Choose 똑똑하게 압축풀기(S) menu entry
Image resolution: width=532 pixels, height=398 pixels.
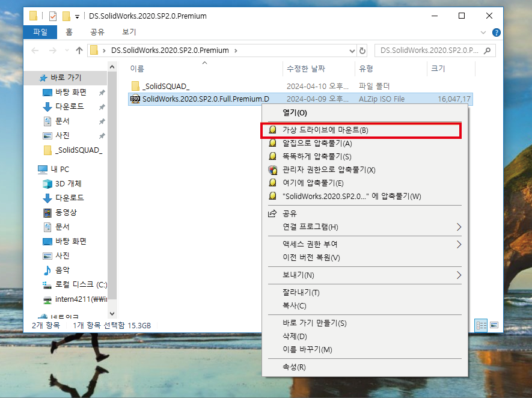click(365, 156)
